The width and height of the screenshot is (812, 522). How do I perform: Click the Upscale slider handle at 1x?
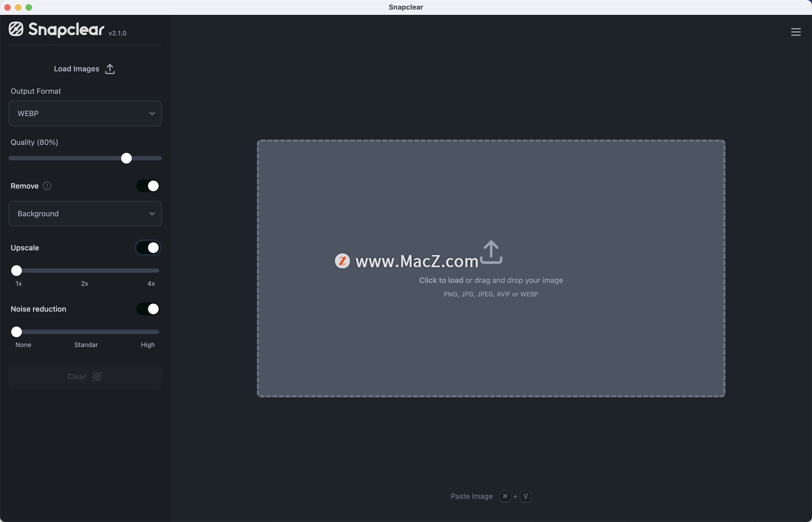pos(16,271)
